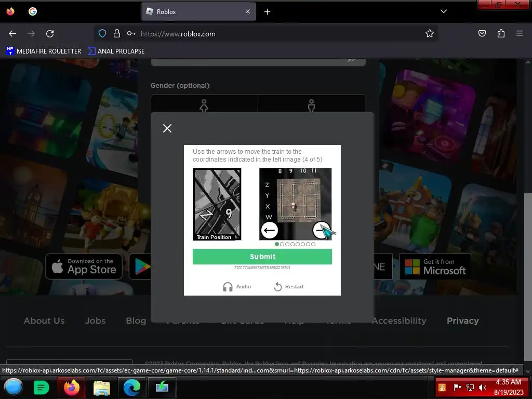Move the train with the right arrow
Image resolution: width=532 pixels, height=399 pixels.
321,230
